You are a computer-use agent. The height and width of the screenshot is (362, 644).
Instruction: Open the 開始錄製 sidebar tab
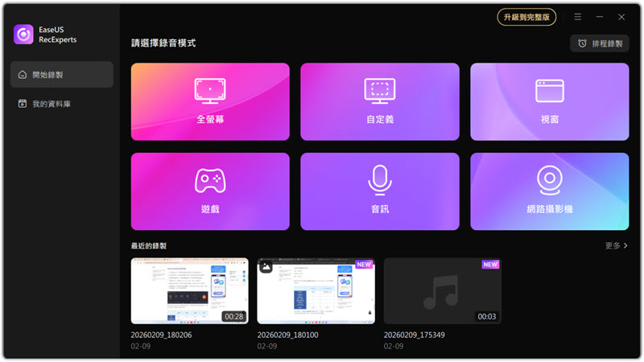(62, 75)
